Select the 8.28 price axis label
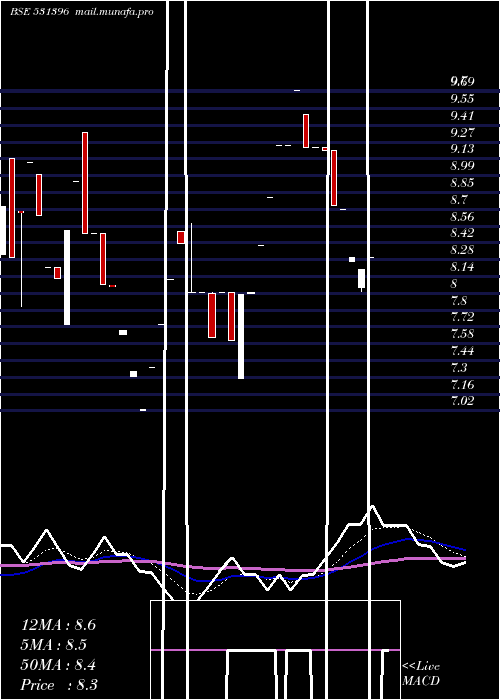 tap(462, 250)
